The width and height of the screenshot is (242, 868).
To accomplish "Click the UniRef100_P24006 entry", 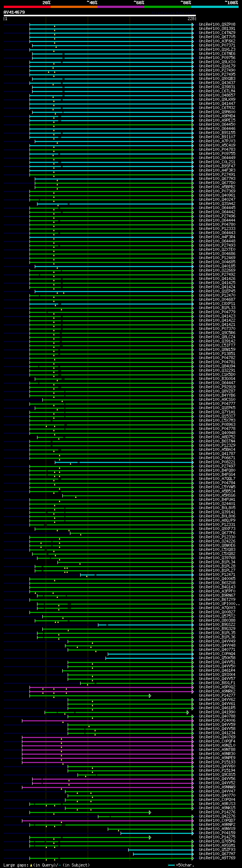I will coord(217,721).
